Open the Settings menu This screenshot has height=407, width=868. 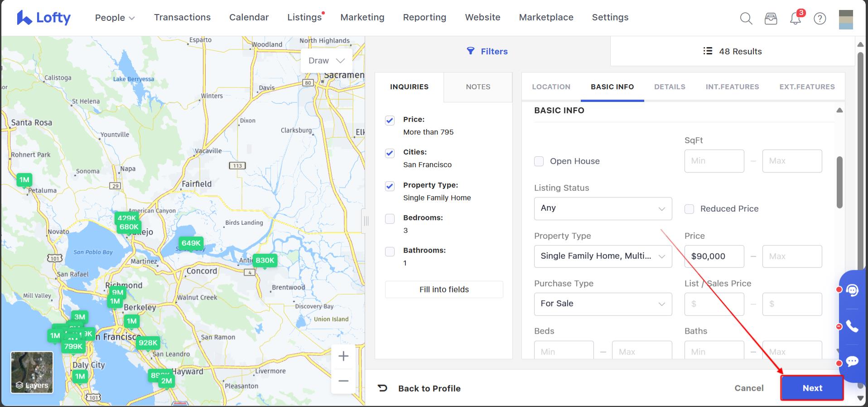click(610, 17)
